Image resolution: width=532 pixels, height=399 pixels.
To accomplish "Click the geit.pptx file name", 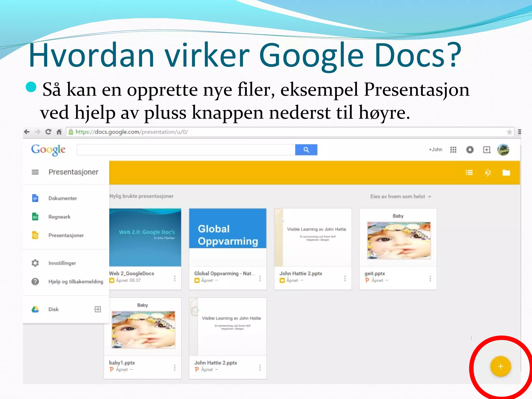I will (x=375, y=274).
